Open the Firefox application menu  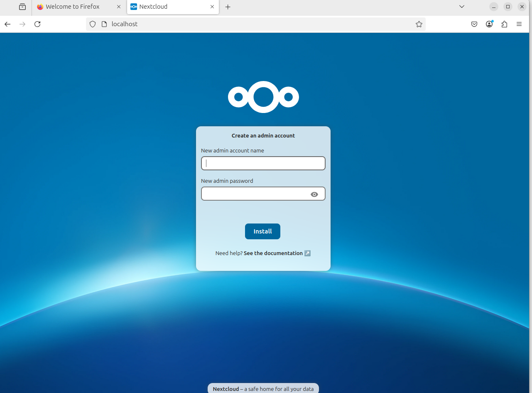tap(519, 24)
